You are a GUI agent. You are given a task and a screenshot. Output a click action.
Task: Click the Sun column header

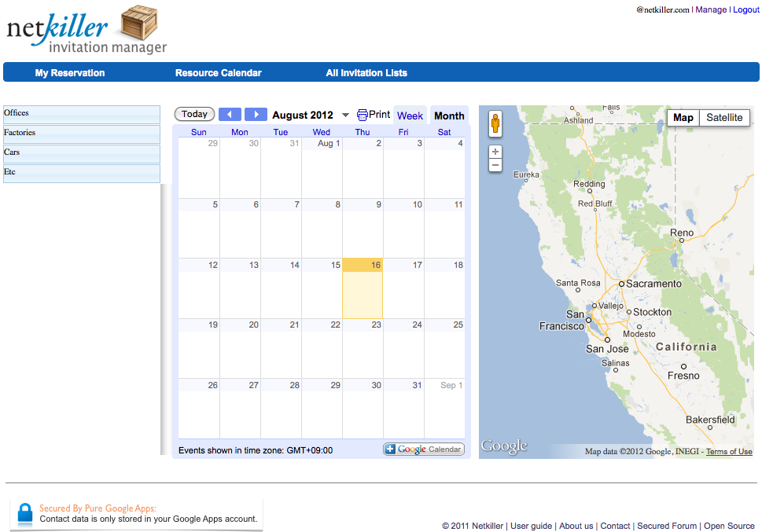pyautogui.click(x=199, y=132)
